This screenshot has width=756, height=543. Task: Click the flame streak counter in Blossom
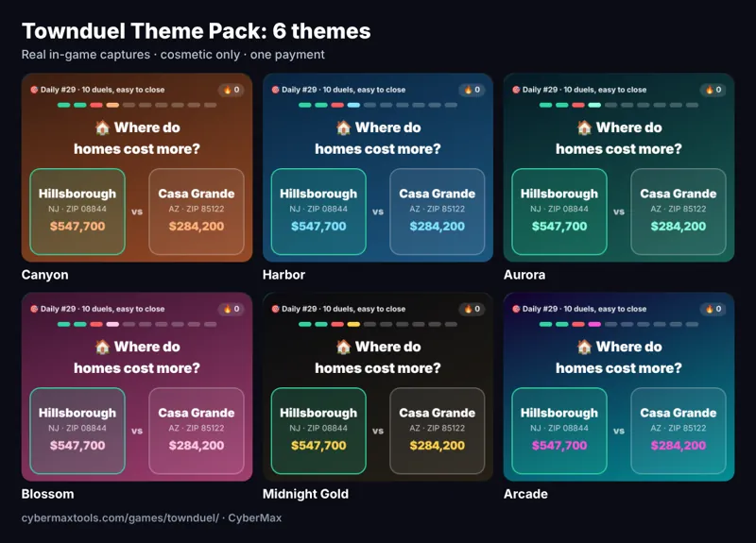click(x=232, y=309)
